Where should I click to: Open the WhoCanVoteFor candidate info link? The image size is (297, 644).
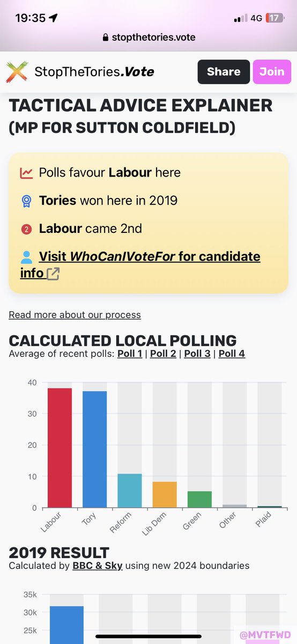click(x=140, y=265)
